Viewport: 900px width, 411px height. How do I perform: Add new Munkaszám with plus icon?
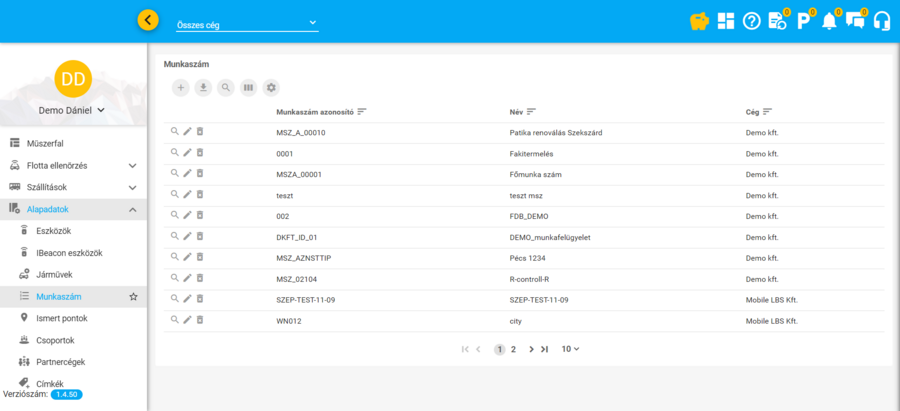click(181, 88)
